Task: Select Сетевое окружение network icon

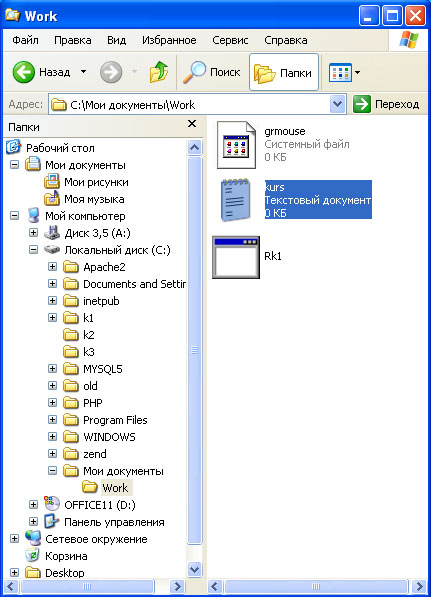Action: tap(33, 538)
